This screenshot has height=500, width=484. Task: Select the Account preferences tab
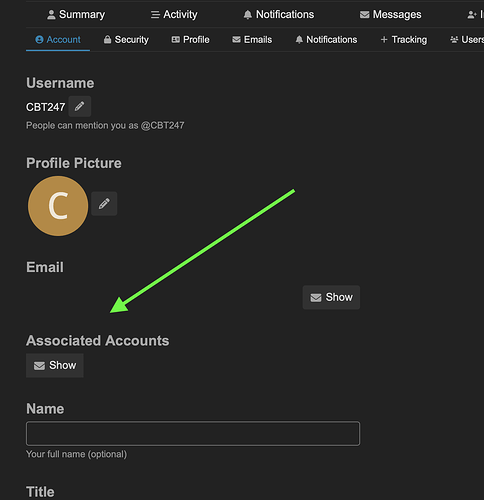[x=58, y=40]
